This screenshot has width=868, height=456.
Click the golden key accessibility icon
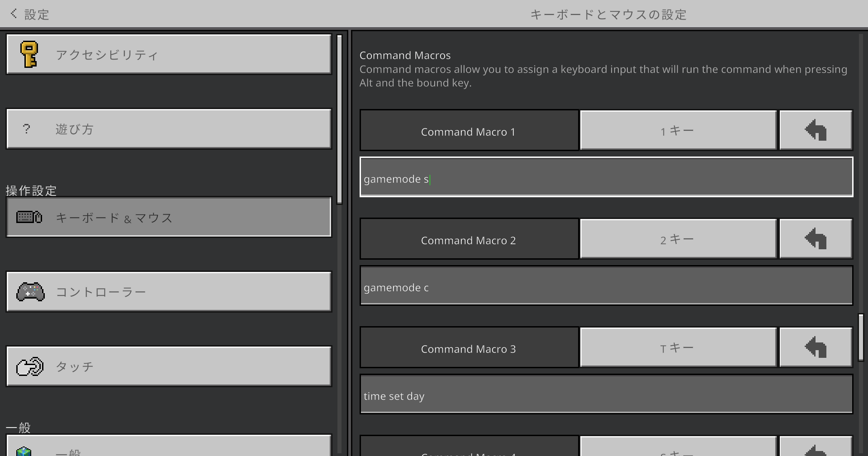(x=29, y=55)
